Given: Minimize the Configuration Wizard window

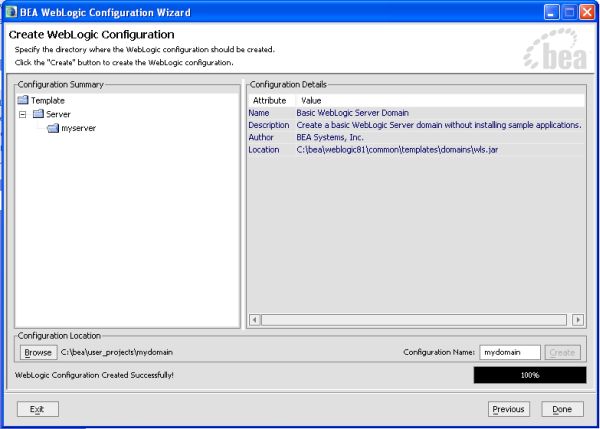Looking at the screenshot, I should [551, 12].
